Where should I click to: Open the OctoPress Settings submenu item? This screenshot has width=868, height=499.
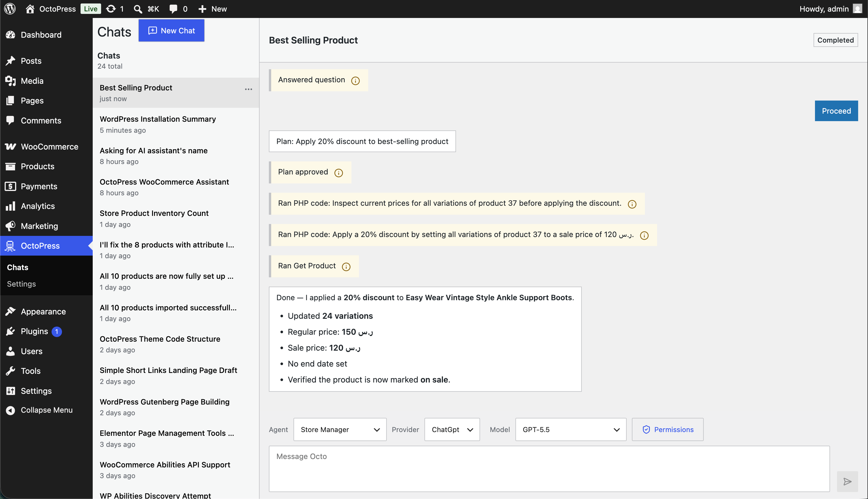pos(21,284)
